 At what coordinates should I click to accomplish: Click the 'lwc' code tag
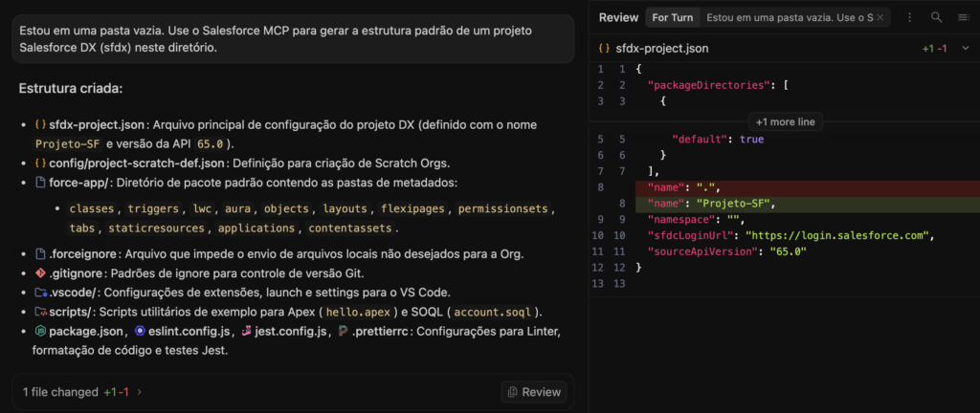pos(202,208)
